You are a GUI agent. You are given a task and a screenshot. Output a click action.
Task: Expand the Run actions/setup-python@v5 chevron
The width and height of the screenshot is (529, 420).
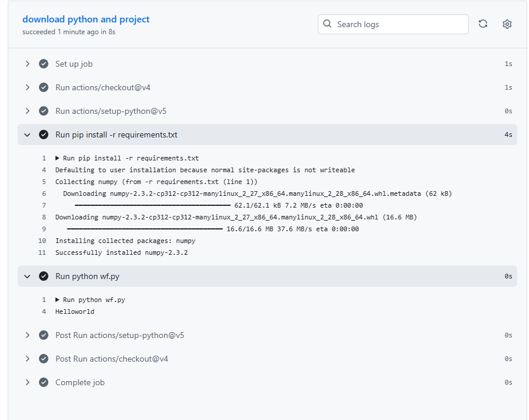(x=27, y=111)
